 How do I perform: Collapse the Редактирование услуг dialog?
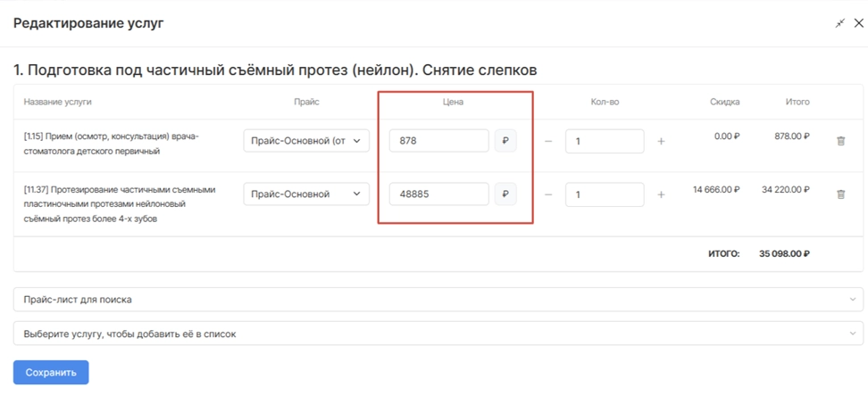point(839,23)
